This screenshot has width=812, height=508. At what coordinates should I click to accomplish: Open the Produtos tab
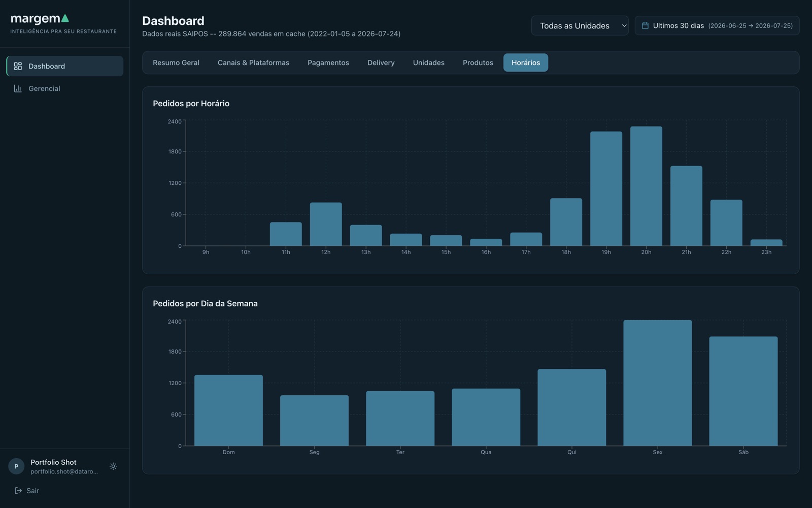pos(478,62)
